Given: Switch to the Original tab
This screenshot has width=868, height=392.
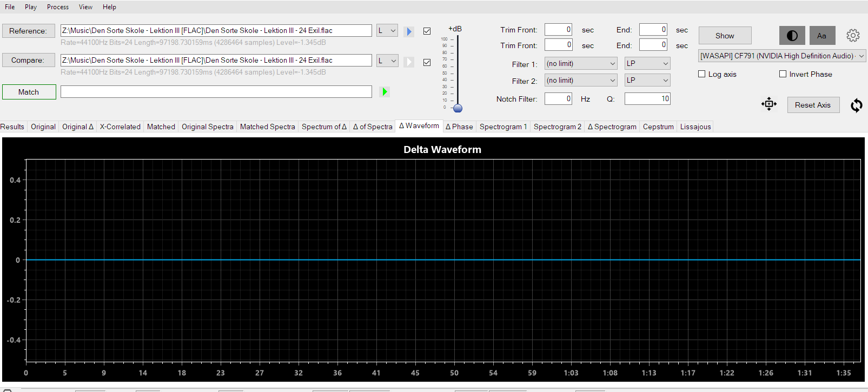Looking at the screenshot, I should pyautogui.click(x=43, y=127).
